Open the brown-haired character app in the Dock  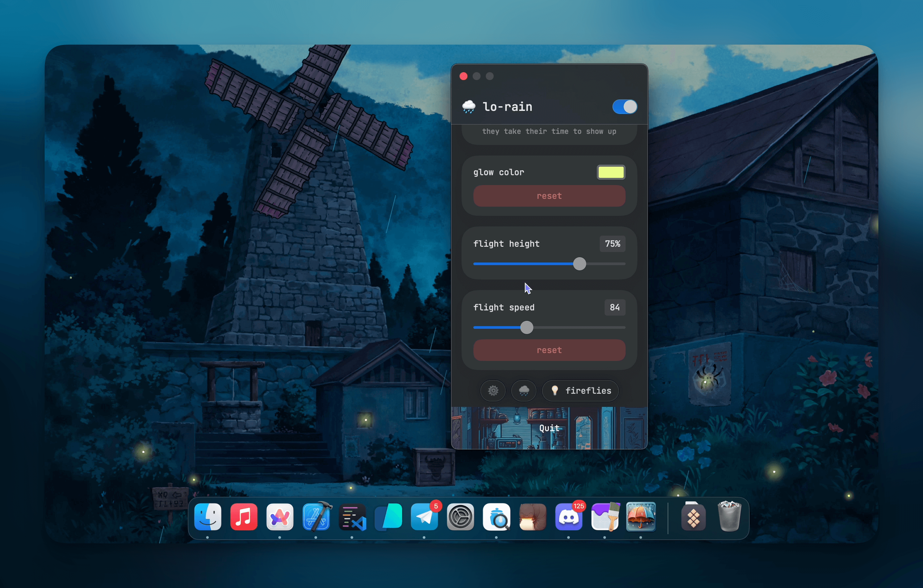point(532,517)
